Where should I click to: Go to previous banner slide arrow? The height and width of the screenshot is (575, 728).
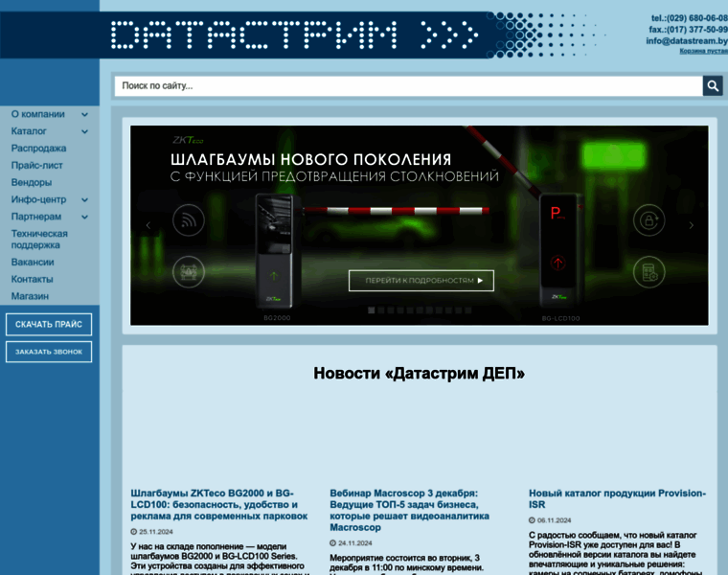click(148, 226)
